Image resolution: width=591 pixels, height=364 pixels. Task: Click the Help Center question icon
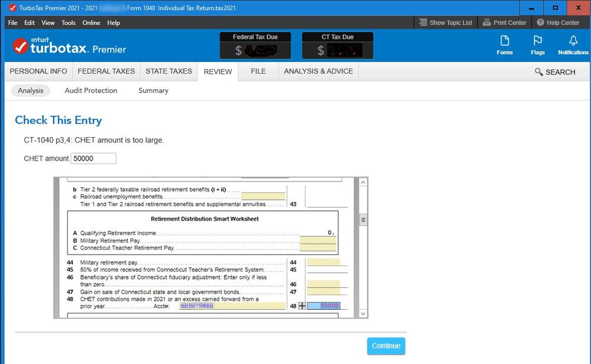coord(540,22)
